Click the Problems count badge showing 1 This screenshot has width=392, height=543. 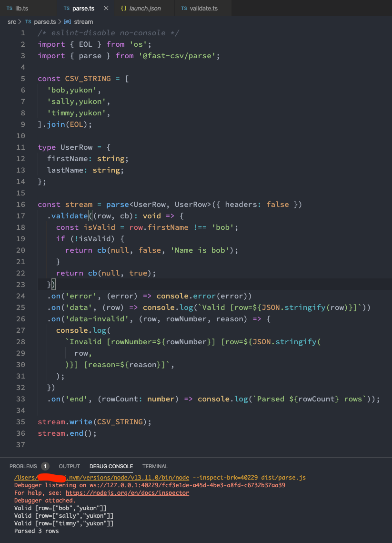click(x=46, y=466)
